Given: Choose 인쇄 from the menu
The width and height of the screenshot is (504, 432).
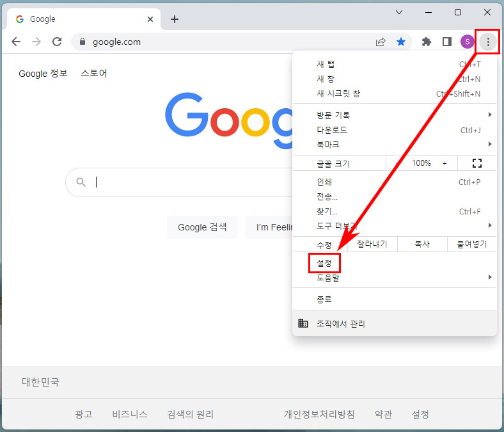Looking at the screenshot, I should (395, 182).
